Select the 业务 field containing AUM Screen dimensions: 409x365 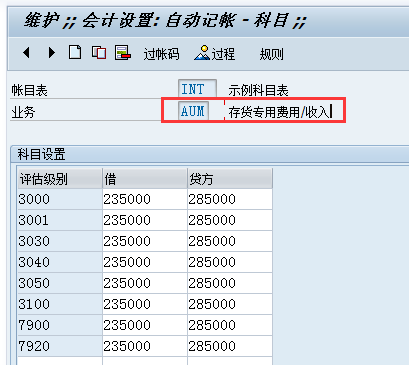(193, 111)
